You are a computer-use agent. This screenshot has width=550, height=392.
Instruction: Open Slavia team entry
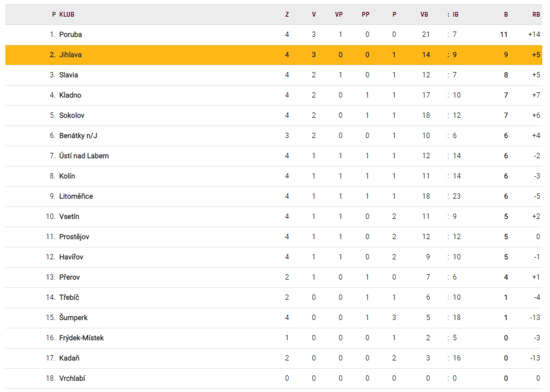68,75
